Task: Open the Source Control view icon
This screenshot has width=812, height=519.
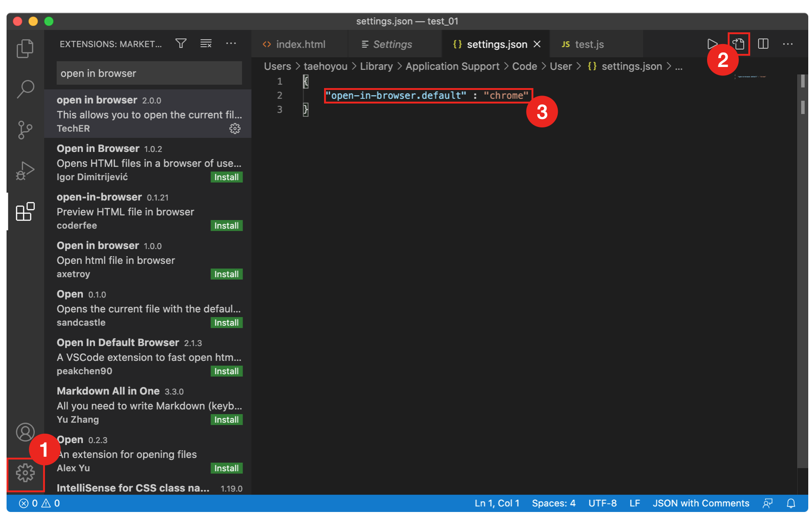Action: pyautogui.click(x=25, y=130)
